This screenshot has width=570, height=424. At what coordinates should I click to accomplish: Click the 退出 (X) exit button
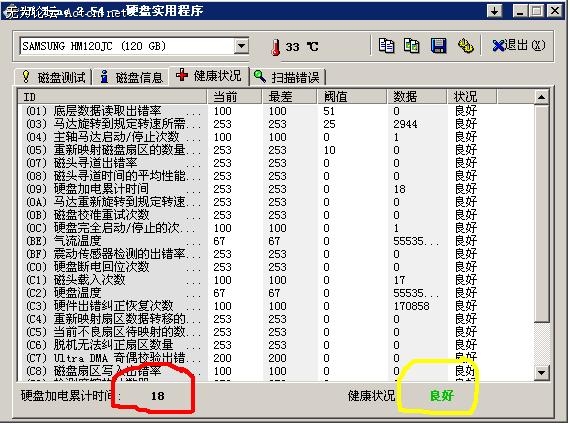tap(518, 46)
